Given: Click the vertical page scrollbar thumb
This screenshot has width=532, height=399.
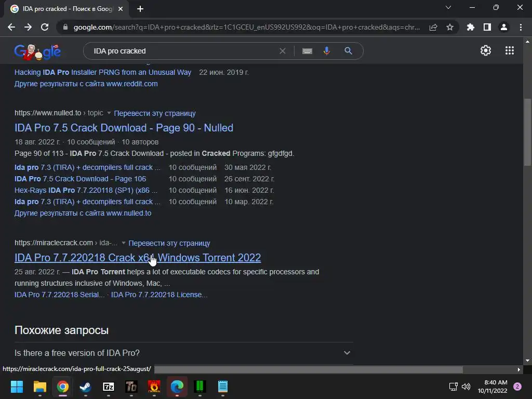Looking at the screenshot, I should (527, 131).
